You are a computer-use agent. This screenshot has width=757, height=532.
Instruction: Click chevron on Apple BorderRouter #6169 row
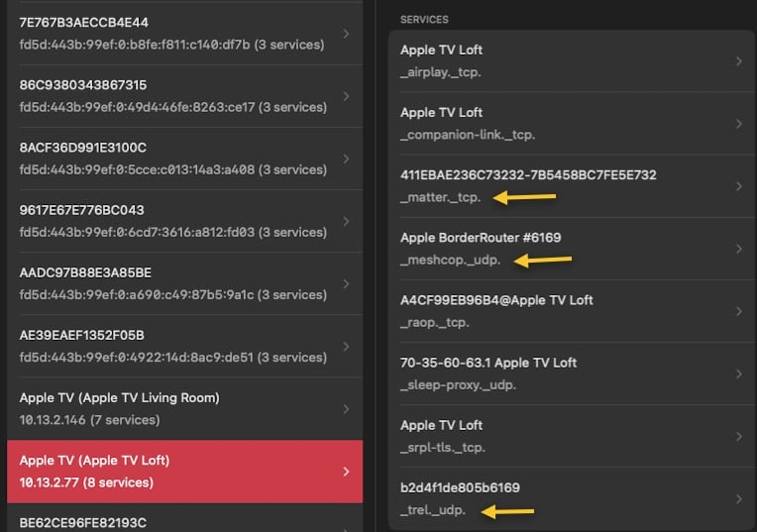739,249
